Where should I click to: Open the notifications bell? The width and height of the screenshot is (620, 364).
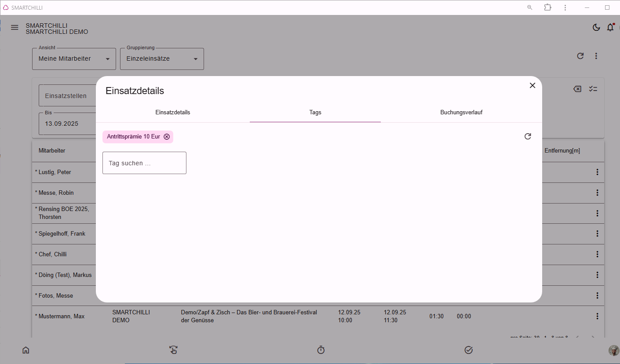click(x=610, y=27)
